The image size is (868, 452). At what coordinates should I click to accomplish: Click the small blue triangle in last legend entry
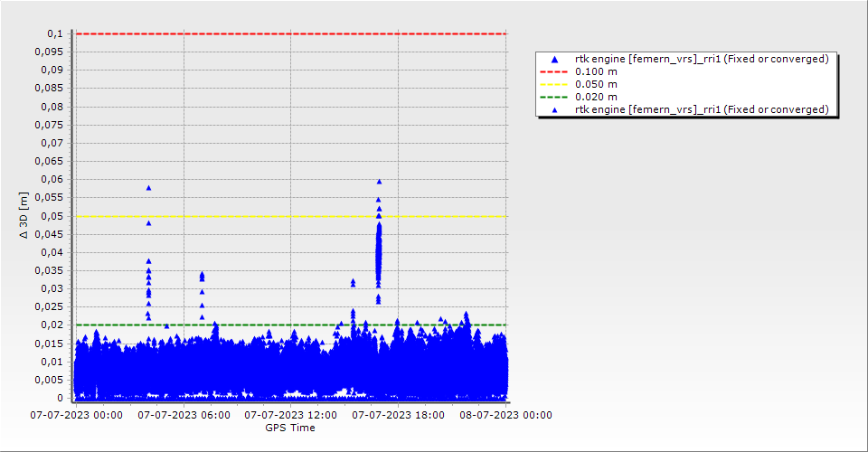[x=554, y=109]
